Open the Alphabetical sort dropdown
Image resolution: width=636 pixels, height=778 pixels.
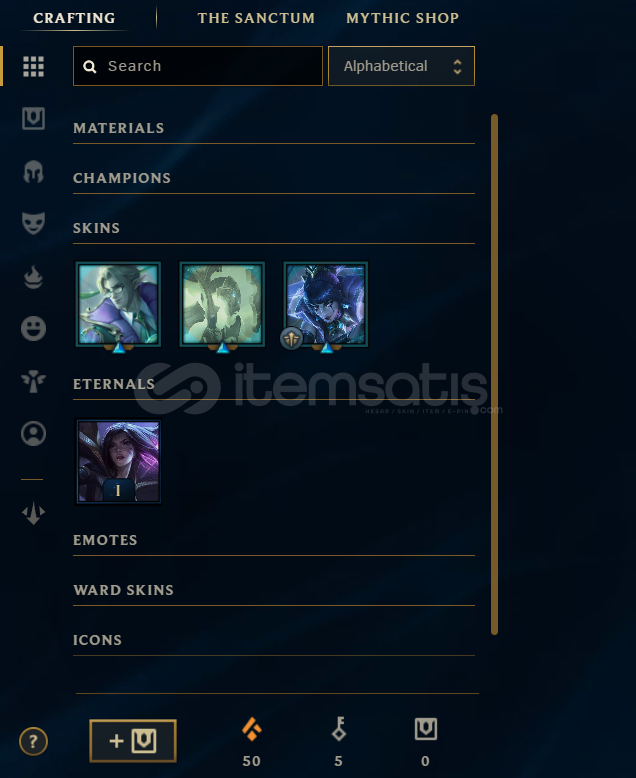point(401,66)
